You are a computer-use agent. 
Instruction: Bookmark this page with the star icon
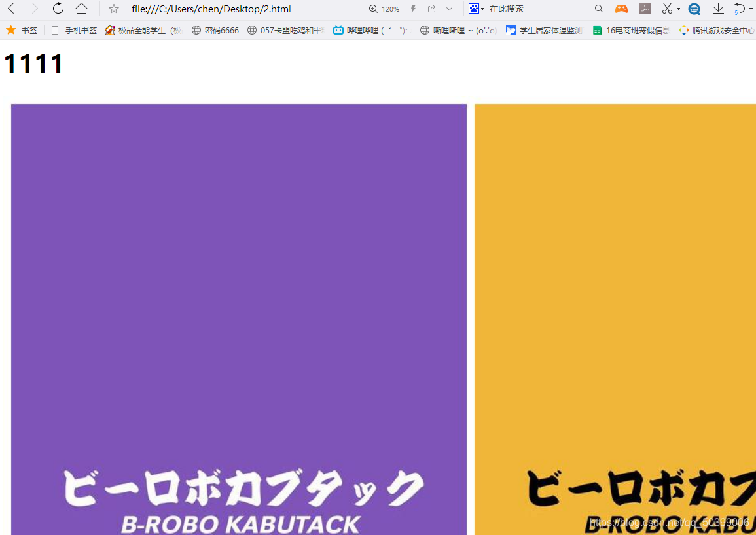(114, 9)
